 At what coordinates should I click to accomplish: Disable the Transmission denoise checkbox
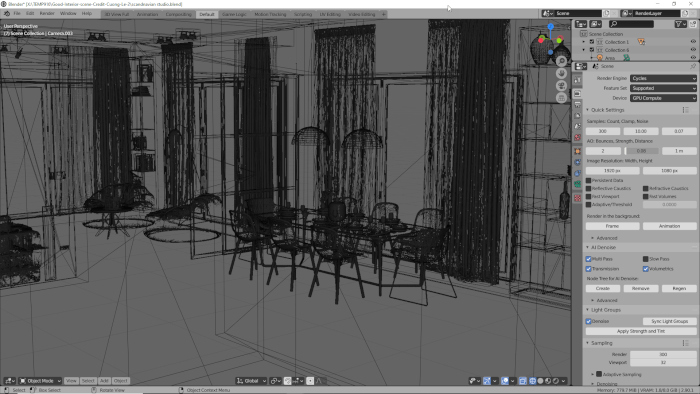tap(588, 269)
